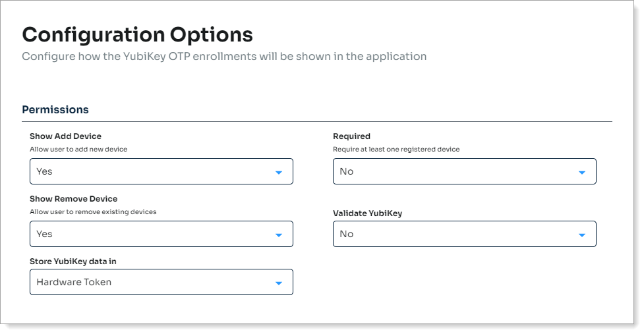Click "Allow user to remove existing devices" hint

point(93,212)
